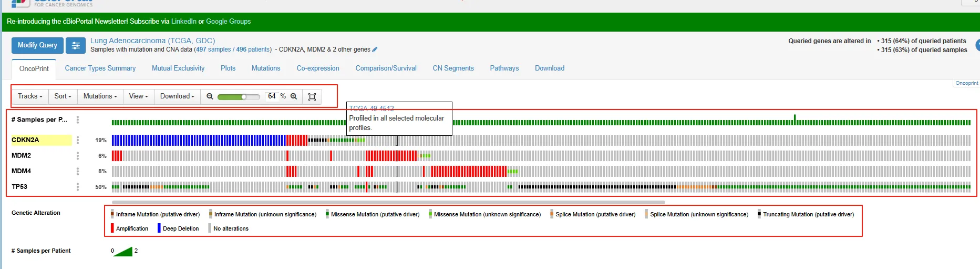Click the OncoPrint zoom slider
Screen dimensions: 980x269
coord(239,97)
